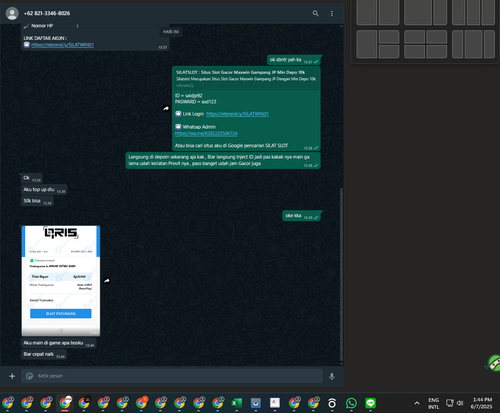Viewport: 500px width, 413px height.
Task: Forward the QRIS payment image
Action: tap(107, 281)
